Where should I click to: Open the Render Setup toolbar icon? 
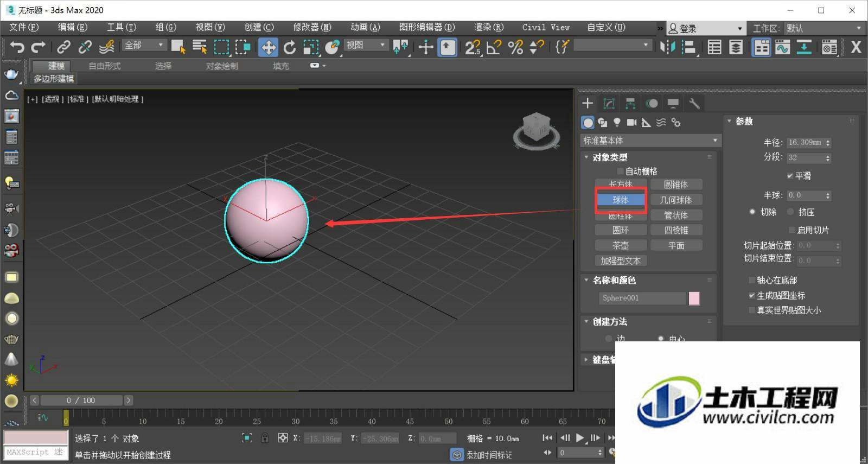(x=829, y=47)
